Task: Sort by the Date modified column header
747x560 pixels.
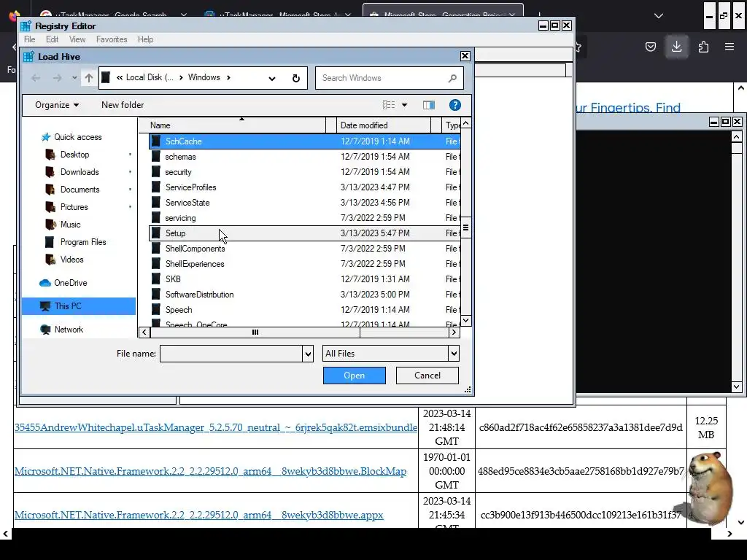Action: [x=383, y=125]
